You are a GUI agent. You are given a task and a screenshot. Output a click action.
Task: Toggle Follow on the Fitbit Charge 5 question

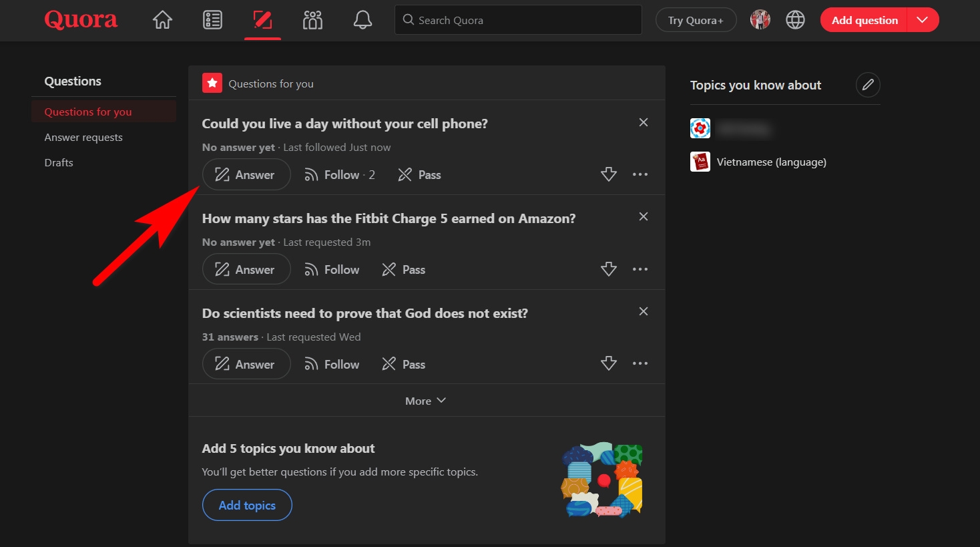click(x=332, y=270)
